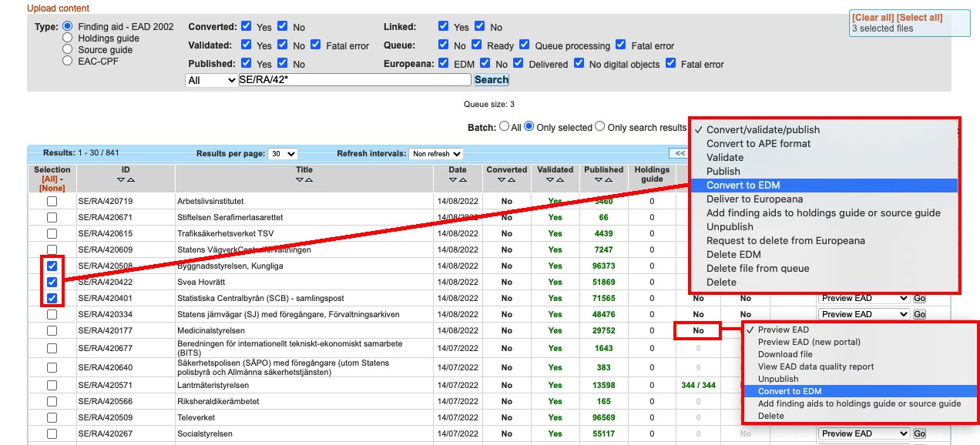The image size is (980, 445).
Task: Open the Results per page dropdown
Action: click(282, 154)
